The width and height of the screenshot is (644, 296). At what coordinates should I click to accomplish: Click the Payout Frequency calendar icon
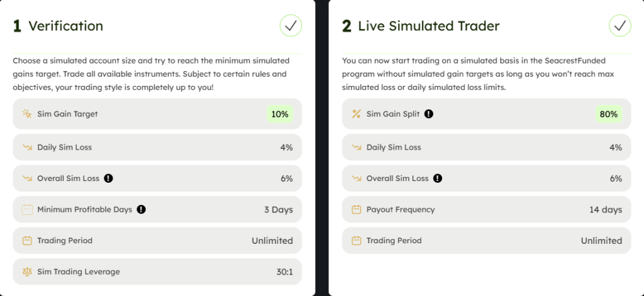pos(356,209)
